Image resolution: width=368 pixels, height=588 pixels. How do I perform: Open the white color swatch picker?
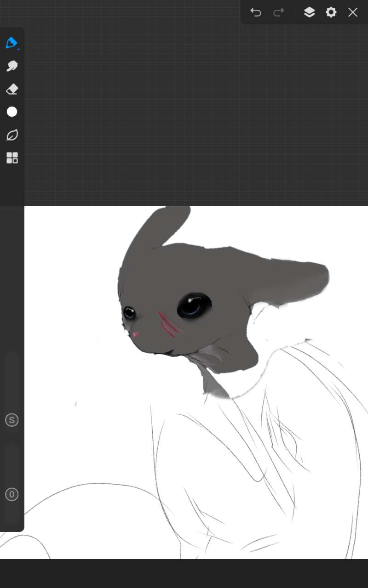coord(12,112)
